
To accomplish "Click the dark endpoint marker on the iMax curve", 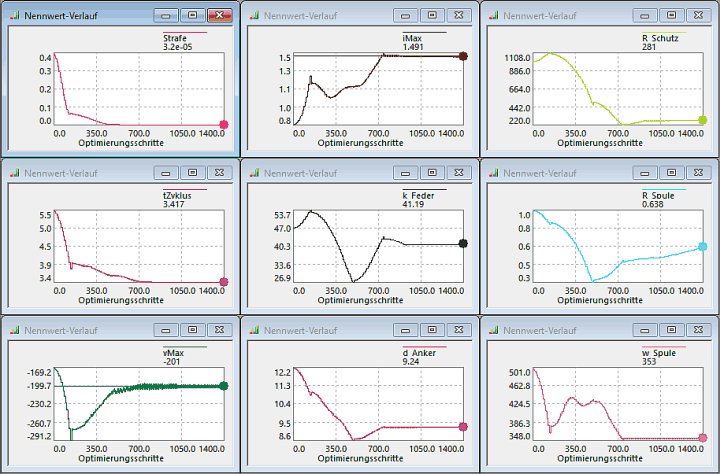I will point(463,57).
